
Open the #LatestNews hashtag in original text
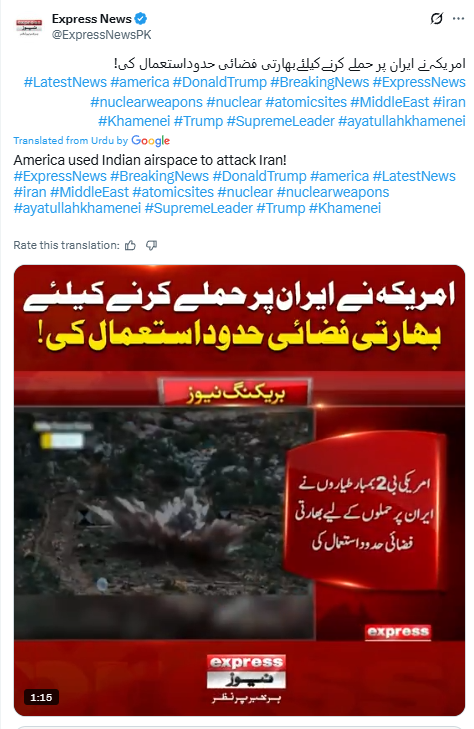(66, 82)
